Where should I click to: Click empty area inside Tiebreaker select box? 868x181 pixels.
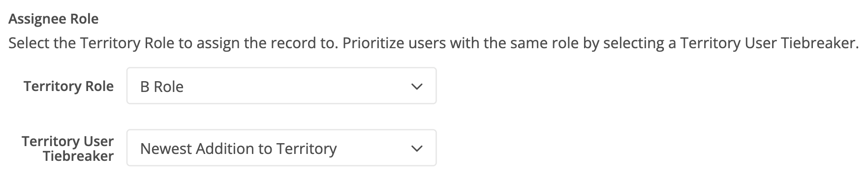click(374, 149)
